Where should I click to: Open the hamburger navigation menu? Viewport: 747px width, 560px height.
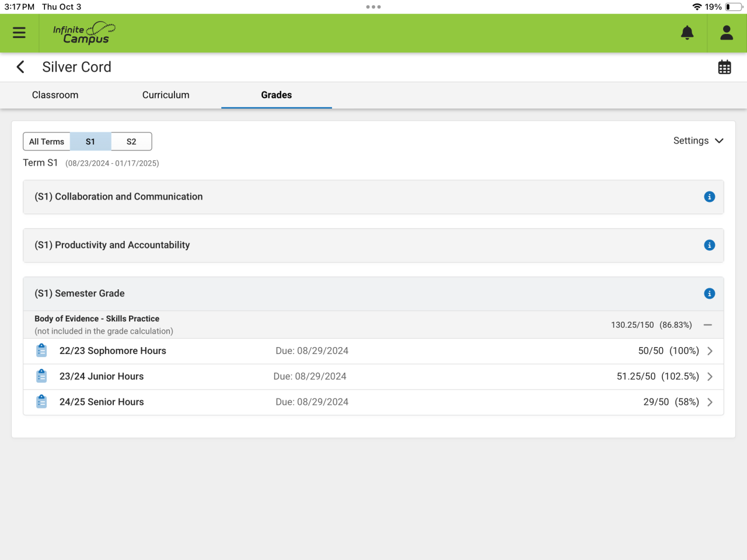tap(19, 33)
